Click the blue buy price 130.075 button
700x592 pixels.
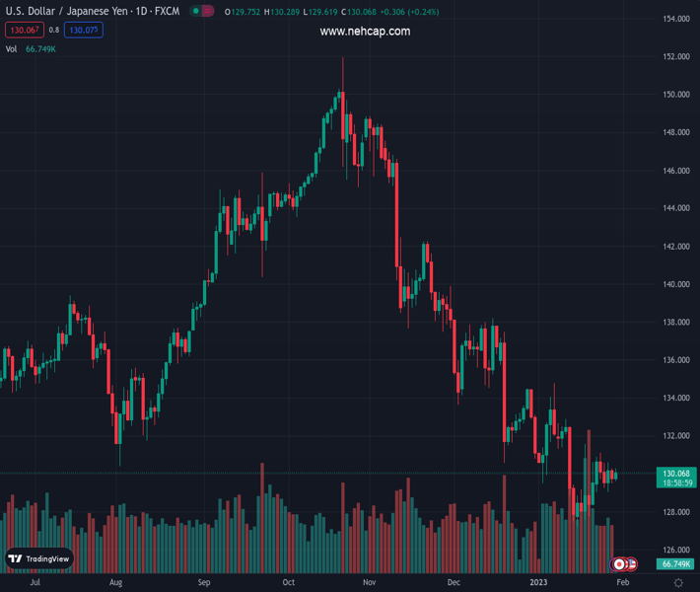pos(83,31)
